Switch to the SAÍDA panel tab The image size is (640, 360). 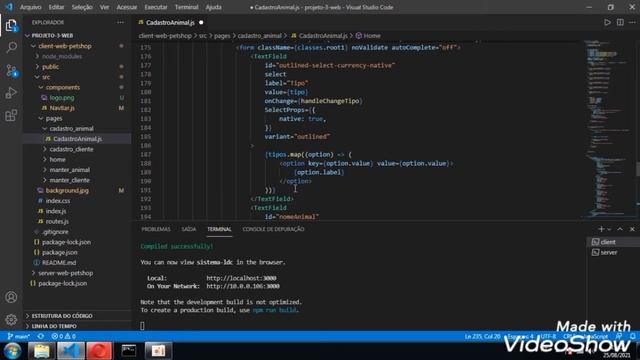189,229
